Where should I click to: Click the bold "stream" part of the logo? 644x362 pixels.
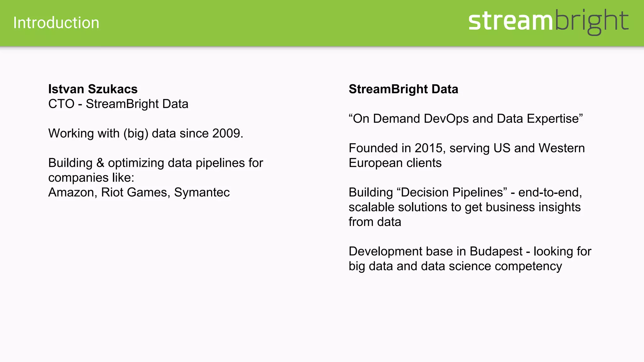coord(510,21)
